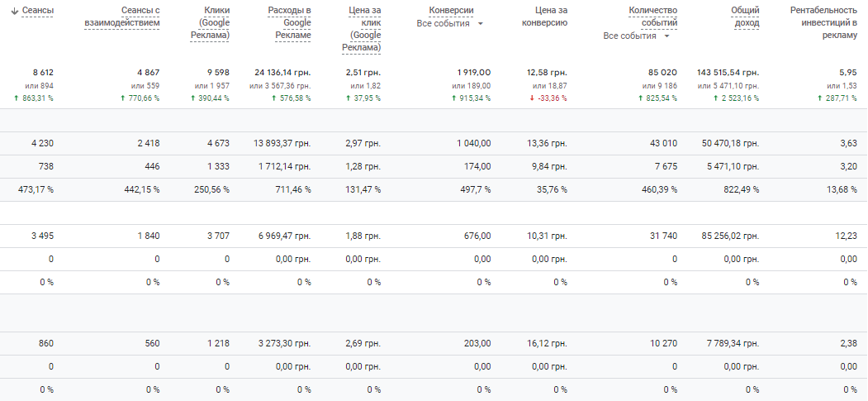Select event count cell 10 270
The height and width of the screenshot is (401, 868).
[x=664, y=343]
